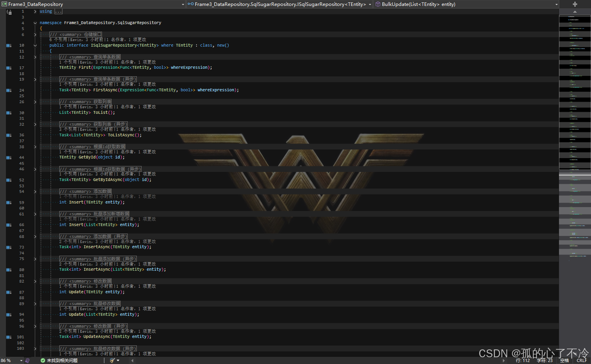Click the inheritance margin icon beside ToListAsync line 36
Image resolution: width=591 pixels, height=364 pixels.
[9, 135]
